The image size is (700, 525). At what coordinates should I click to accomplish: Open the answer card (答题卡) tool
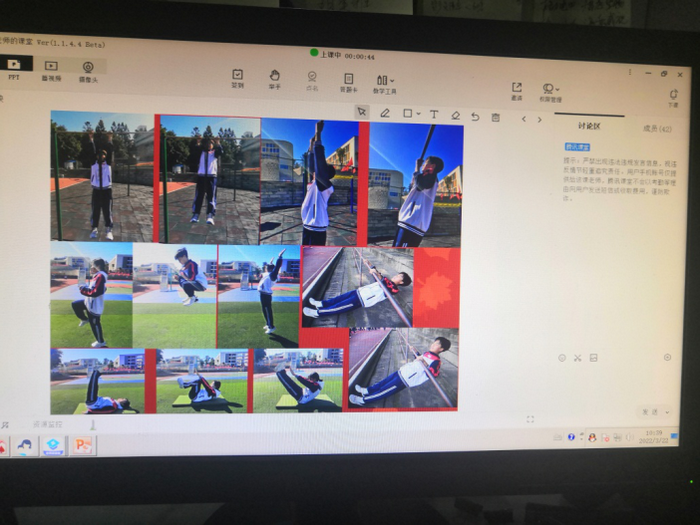click(x=348, y=81)
